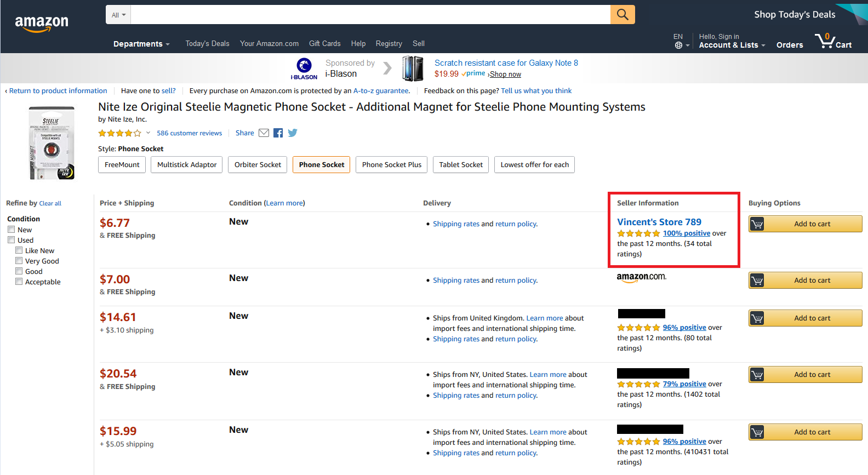Check the Acceptable condition box
The image size is (868, 475).
point(19,282)
